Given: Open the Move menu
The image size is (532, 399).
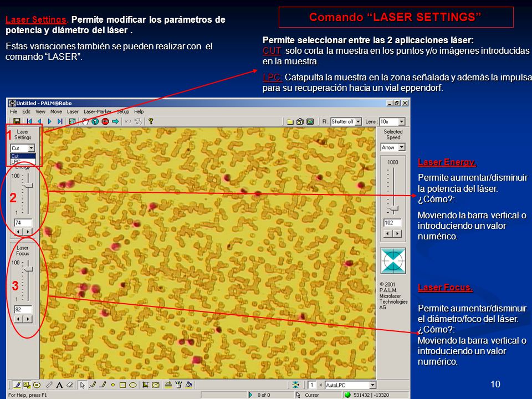Looking at the screenshot, I should click(56, 111).
